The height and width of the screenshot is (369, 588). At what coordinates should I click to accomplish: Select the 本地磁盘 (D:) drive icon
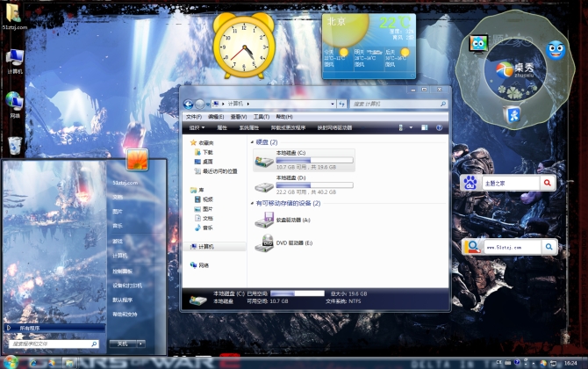[x=264, y=185]
